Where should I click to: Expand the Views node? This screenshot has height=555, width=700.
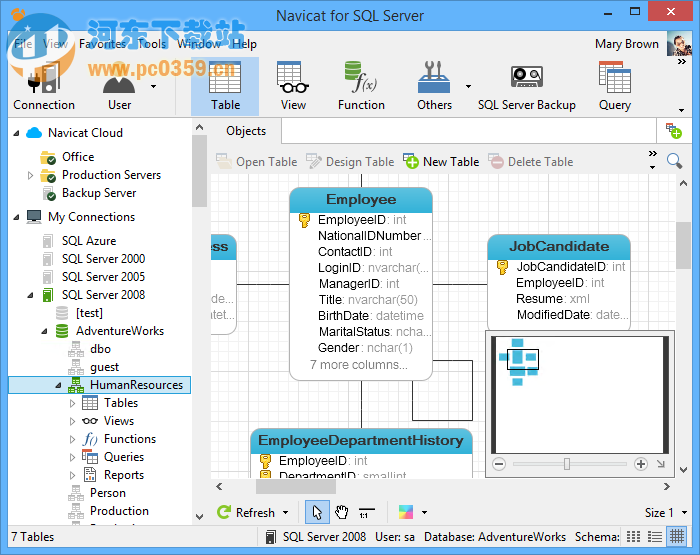(x=72, y=421)
